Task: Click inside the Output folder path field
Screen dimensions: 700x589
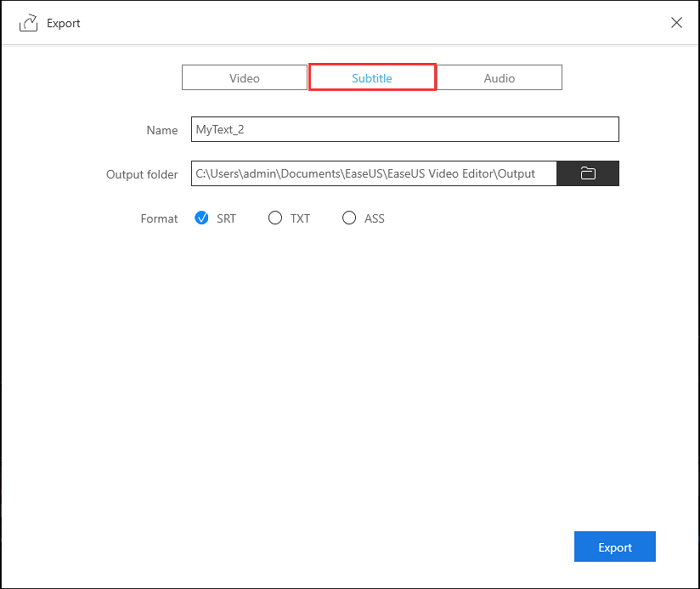Action: click(373, 174)
